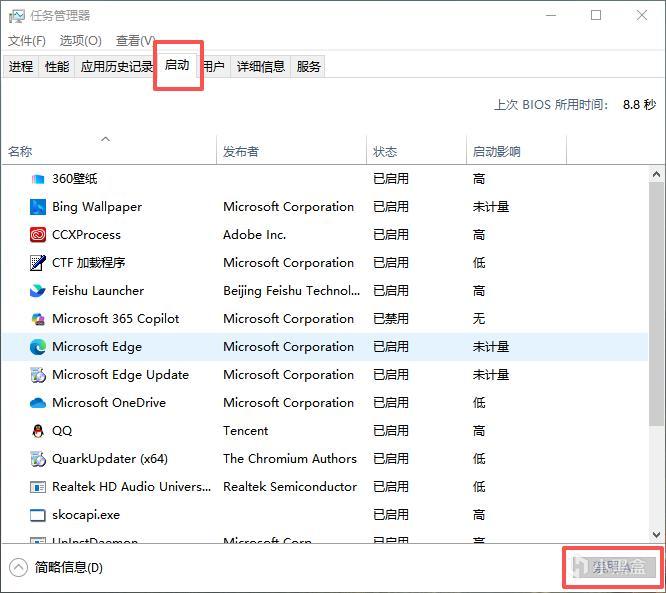This screenshot has width=666, height=593.
Task: Select the Bing Wallpaper entry name
Action: tap(97, 207)
